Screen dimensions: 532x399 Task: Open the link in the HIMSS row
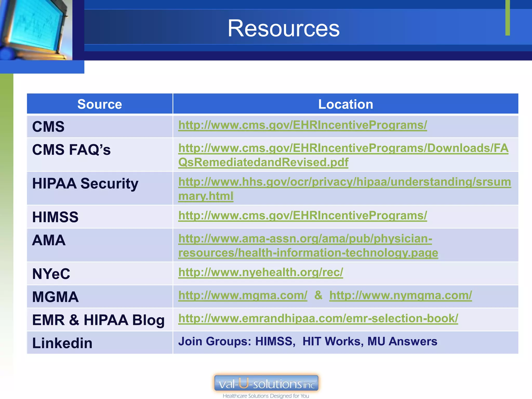[x=302, y=216]
